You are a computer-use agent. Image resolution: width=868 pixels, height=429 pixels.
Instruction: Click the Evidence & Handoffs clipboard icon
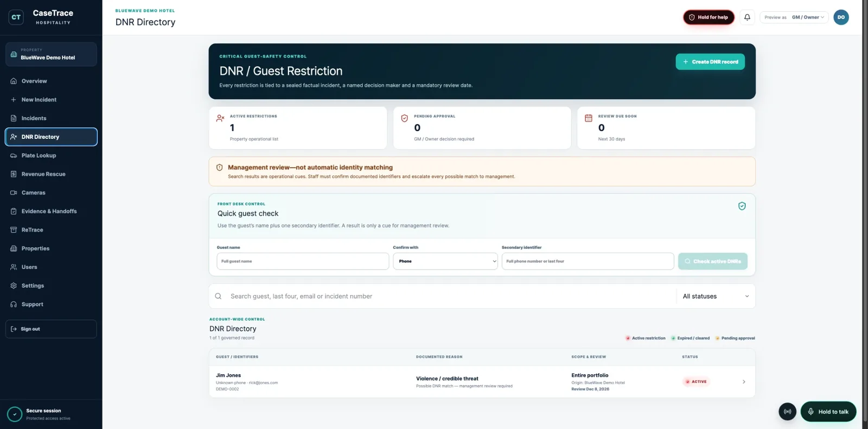click(14, 212)
